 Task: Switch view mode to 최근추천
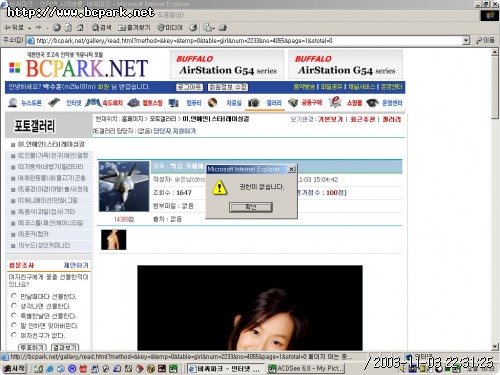(x=362, y=119)
